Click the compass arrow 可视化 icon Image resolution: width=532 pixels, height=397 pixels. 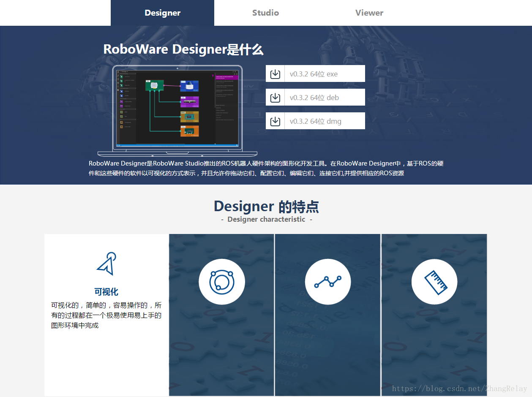(x=106, y=264)
